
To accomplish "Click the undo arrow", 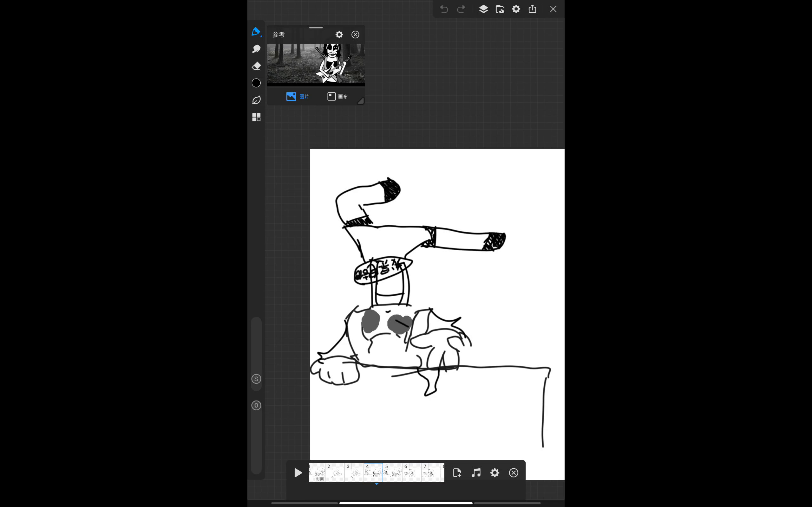I will point(444,9).
